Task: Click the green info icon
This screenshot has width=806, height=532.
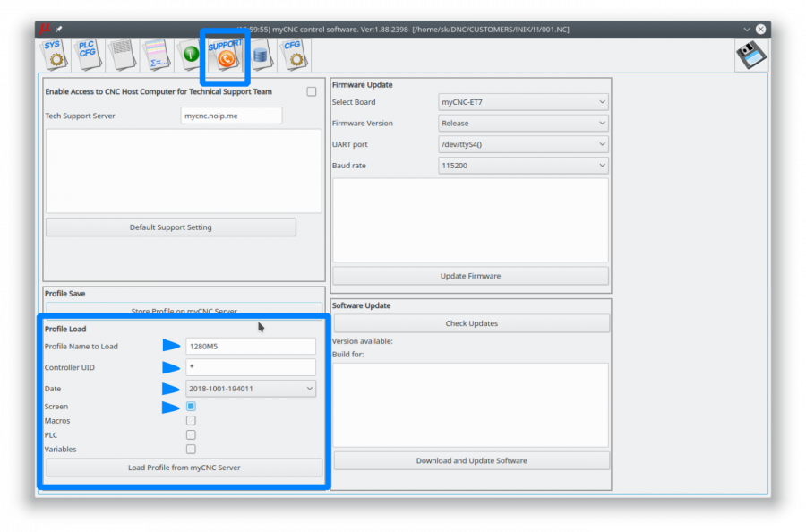Action: 190,55
